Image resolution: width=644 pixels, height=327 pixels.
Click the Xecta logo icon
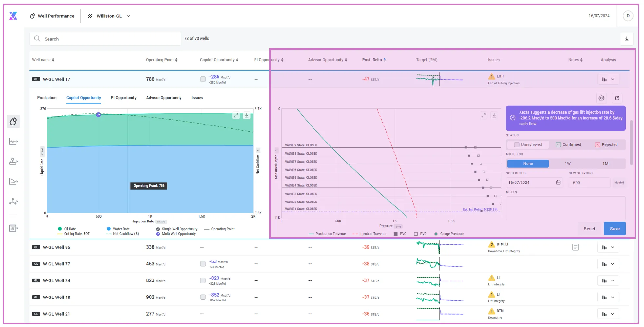coord(13,16)
